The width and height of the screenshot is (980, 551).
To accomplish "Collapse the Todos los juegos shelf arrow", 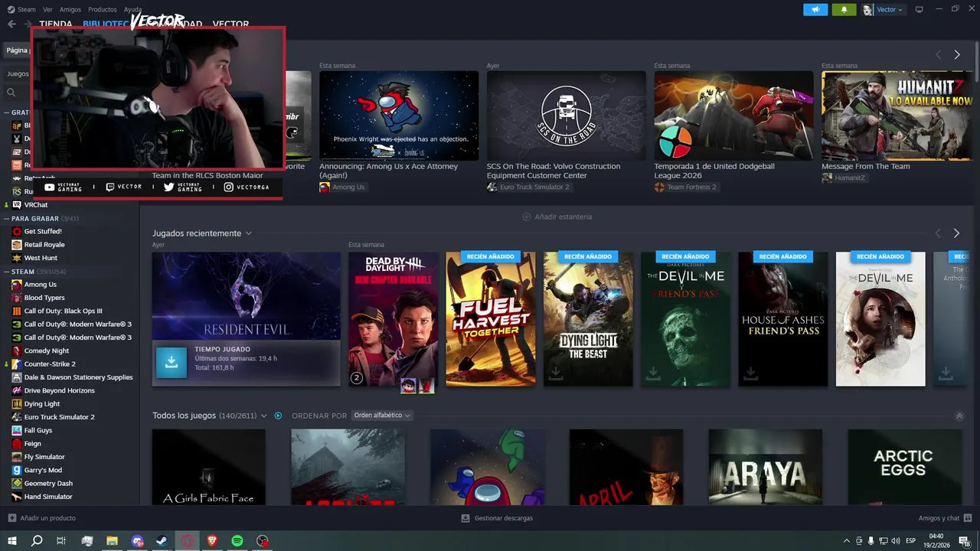I will click(959, 416).
